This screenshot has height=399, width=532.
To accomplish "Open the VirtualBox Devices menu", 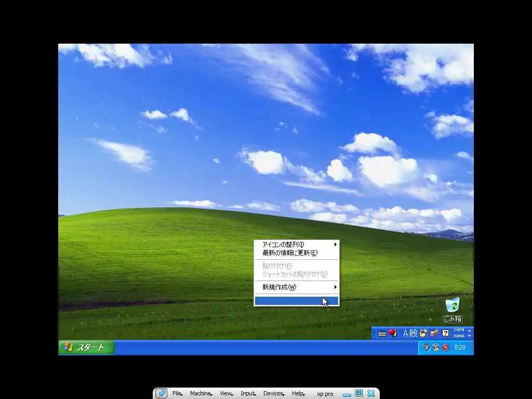I will 274,394.
